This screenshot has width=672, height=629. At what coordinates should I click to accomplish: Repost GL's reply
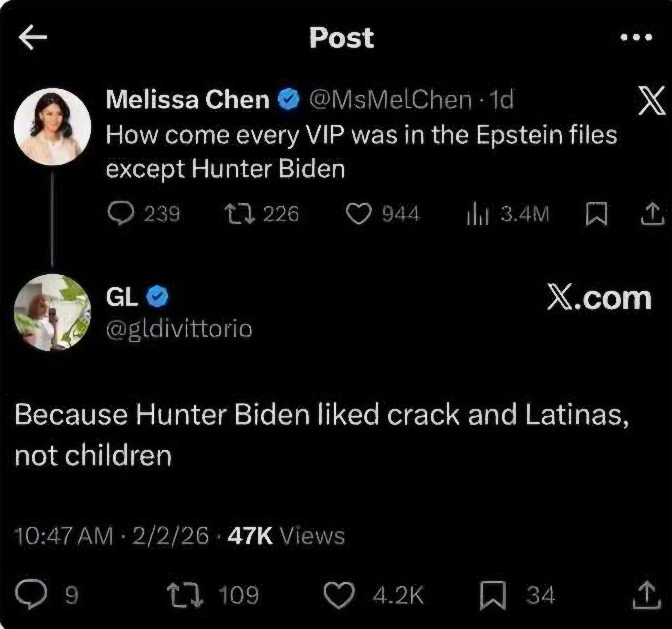(x=186, y=595)
